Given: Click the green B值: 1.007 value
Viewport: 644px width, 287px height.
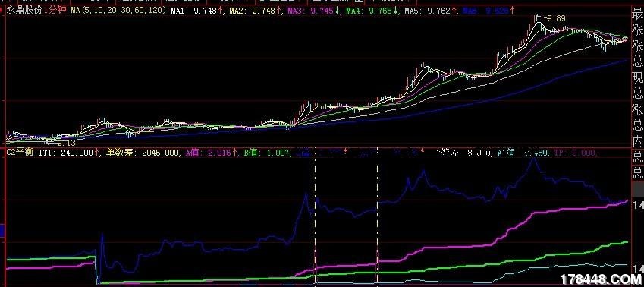Looking at the screenshot, I should (x=267, y=153).
